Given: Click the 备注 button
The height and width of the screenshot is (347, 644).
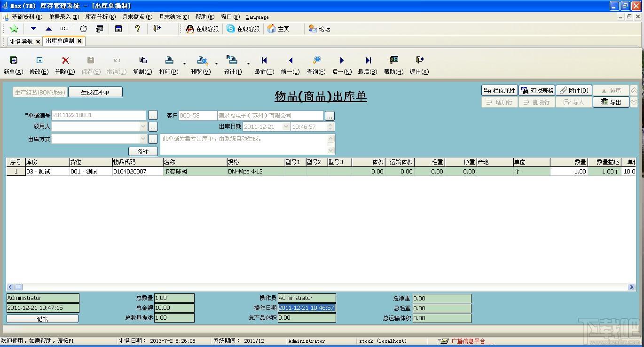Looking at the screenshot, I should point(143,151).
